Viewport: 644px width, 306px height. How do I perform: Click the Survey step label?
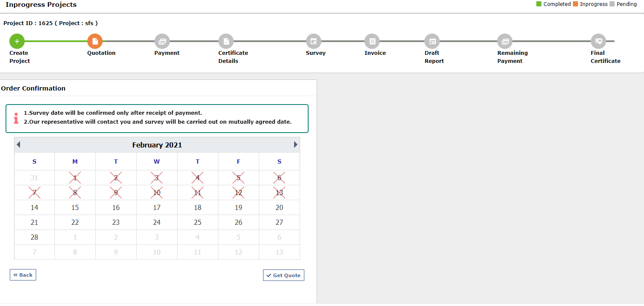[315, 53]
